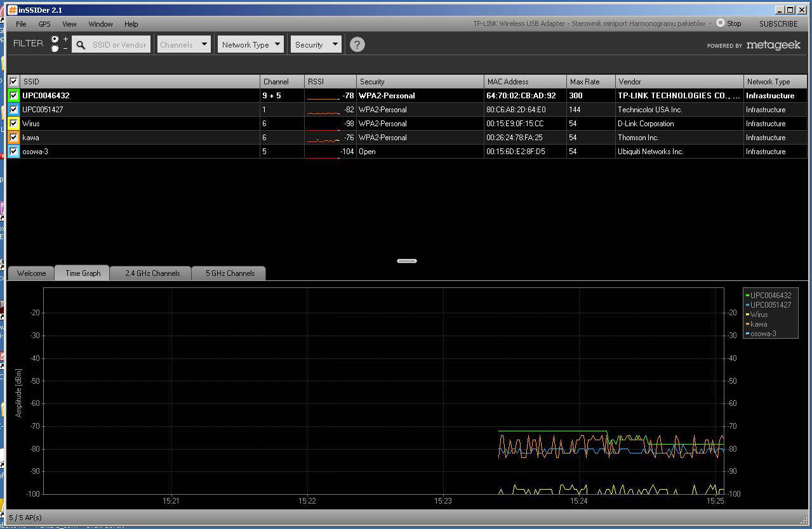Sort by the Max Rate column header
The image size is (812, 529).
591,81
